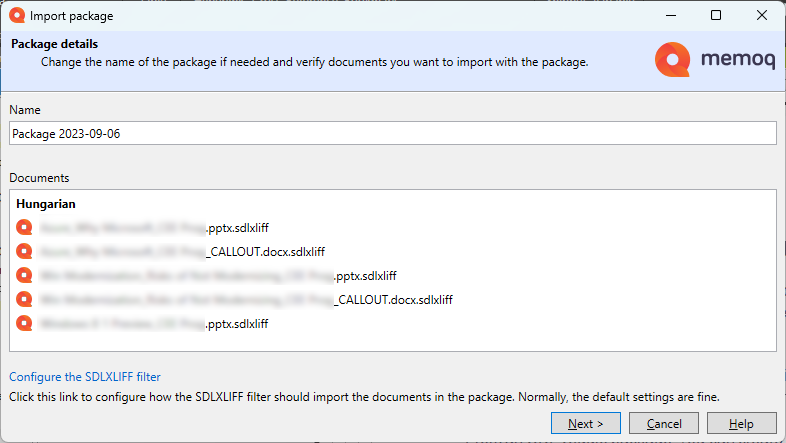This screenshot has height=443, width=786.
Task: Minimize the Import package dialog
Action: 671,16
